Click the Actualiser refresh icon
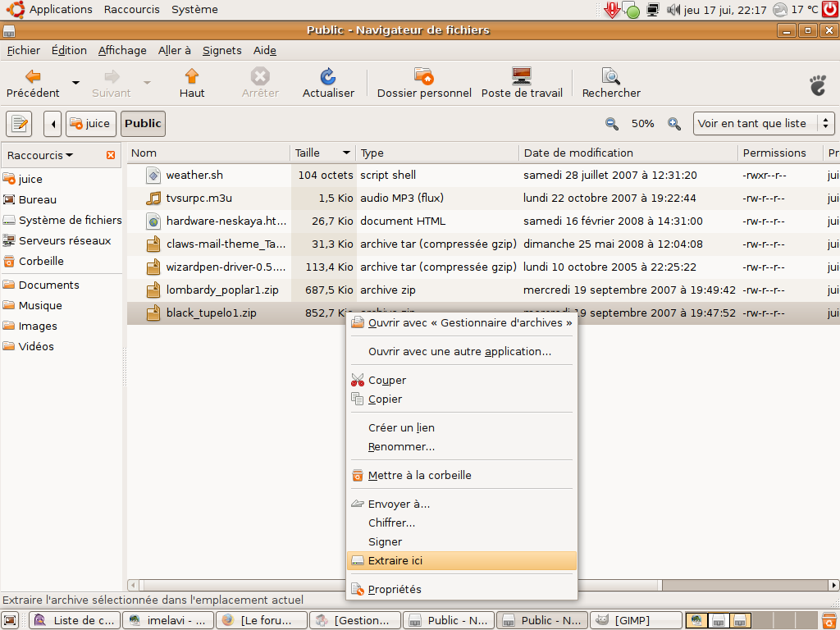 [328, 77]
